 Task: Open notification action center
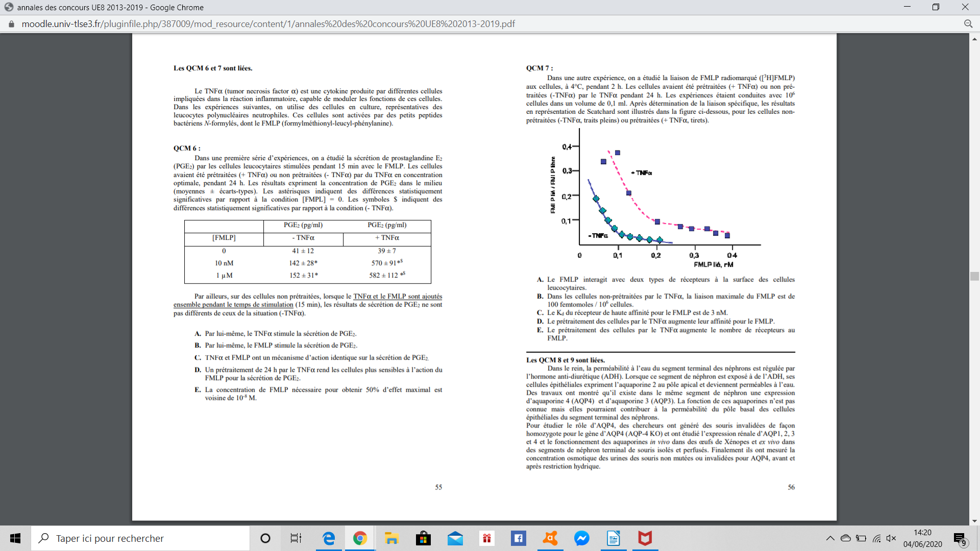(x=960, y=538)
